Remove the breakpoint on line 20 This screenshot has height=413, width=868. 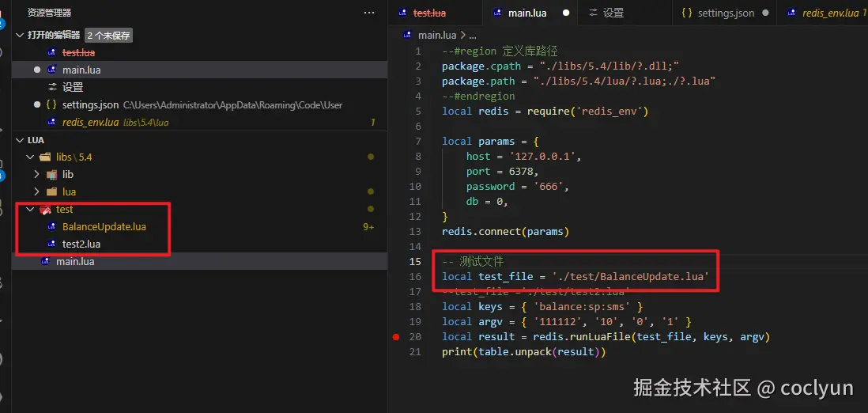coord(396,336)
